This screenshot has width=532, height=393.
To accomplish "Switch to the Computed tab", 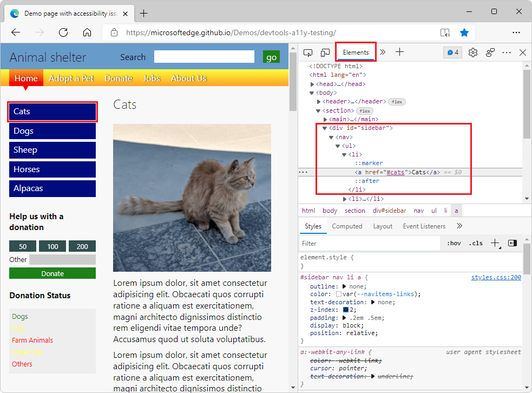I will (x=347, y=226).
